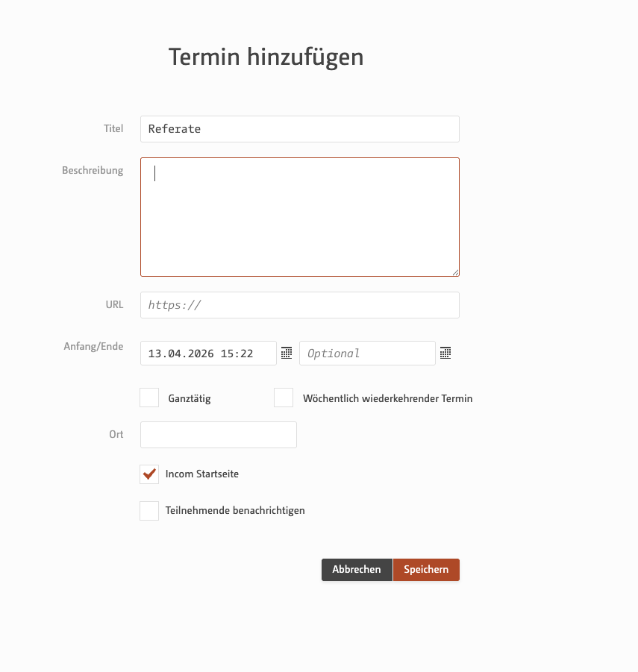
Task: Select the URL https:// input field
Action: click(300, 305)
